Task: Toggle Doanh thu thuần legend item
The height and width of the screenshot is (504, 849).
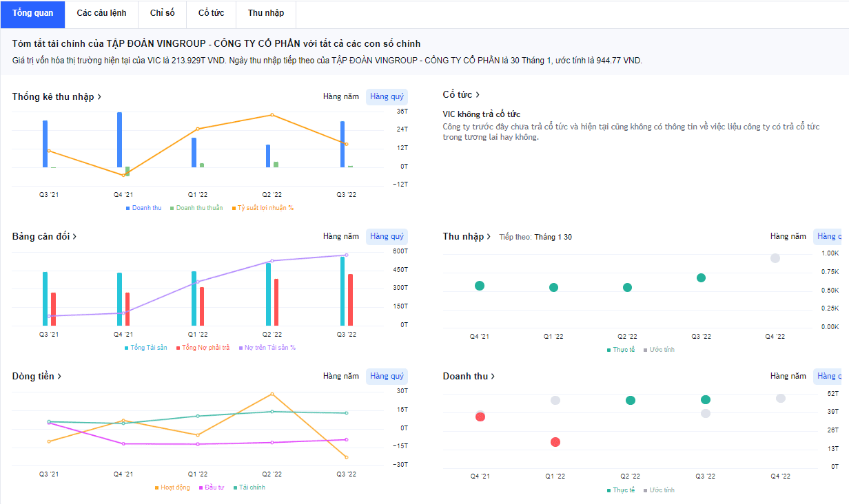Action: pyautogui.click(x=196, y=208)
